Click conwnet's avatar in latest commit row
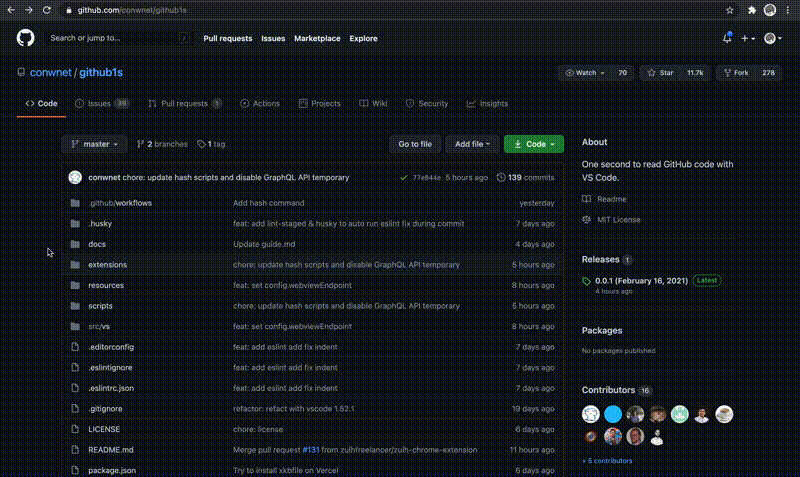The height and width of the screenshot is (477, 800). click(x=75, y=177)
